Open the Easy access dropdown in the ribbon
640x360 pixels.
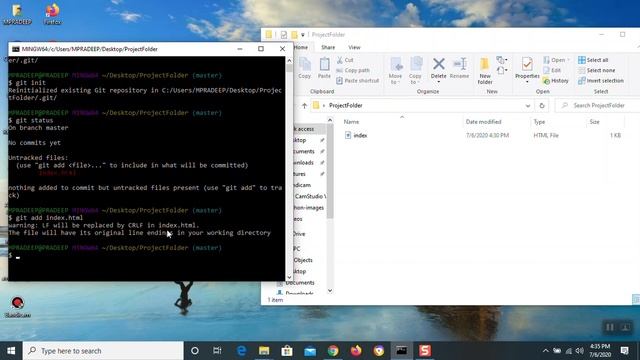[x=502, y=71]
